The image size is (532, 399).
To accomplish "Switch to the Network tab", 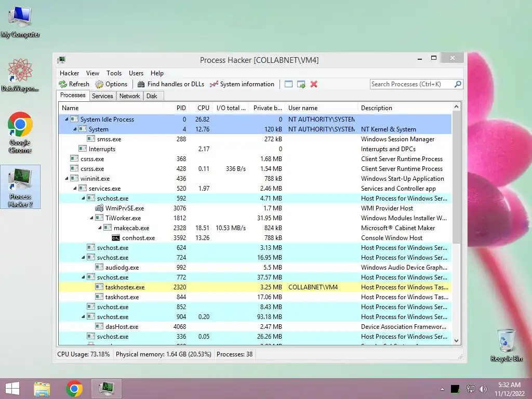I will [129, 96].
